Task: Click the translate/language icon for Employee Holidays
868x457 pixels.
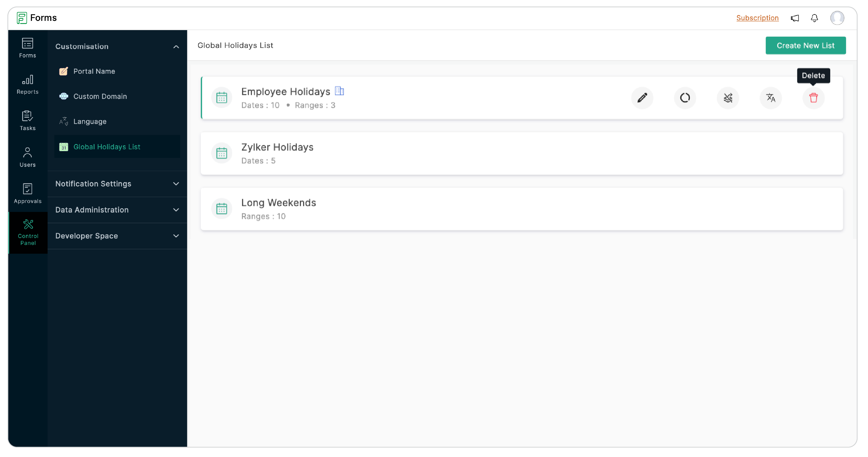Action: click(771, 98)
